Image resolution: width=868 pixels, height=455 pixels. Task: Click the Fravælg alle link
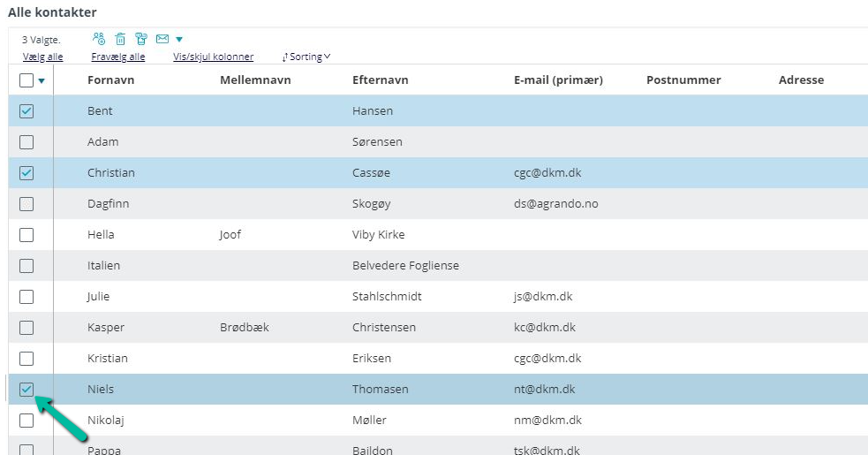tap(118, 57)
